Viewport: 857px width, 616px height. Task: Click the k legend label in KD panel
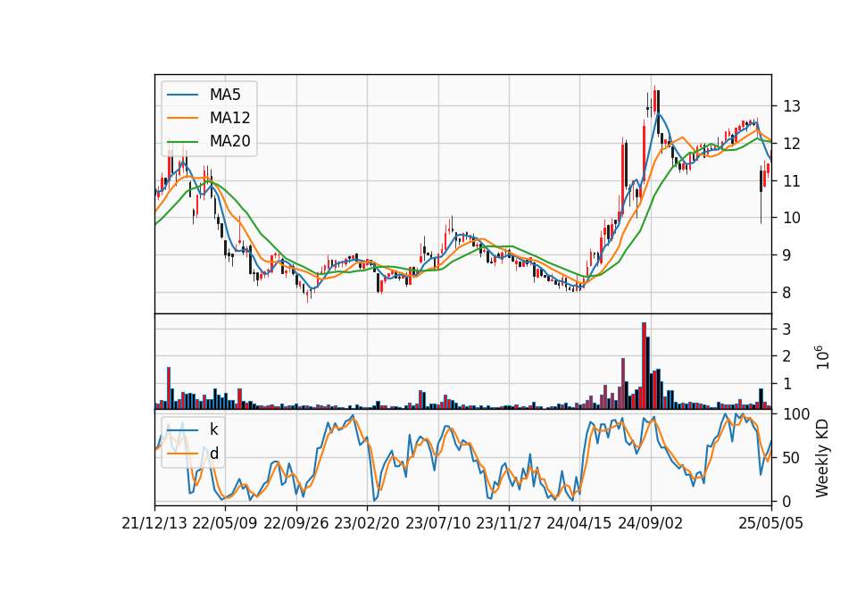(x=213, y=429)
